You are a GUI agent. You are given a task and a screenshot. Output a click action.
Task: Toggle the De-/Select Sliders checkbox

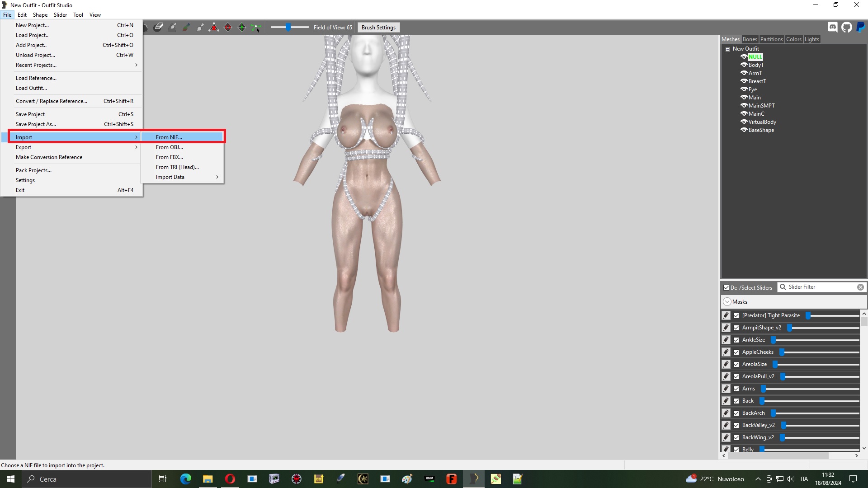click(x=726, y=288)
